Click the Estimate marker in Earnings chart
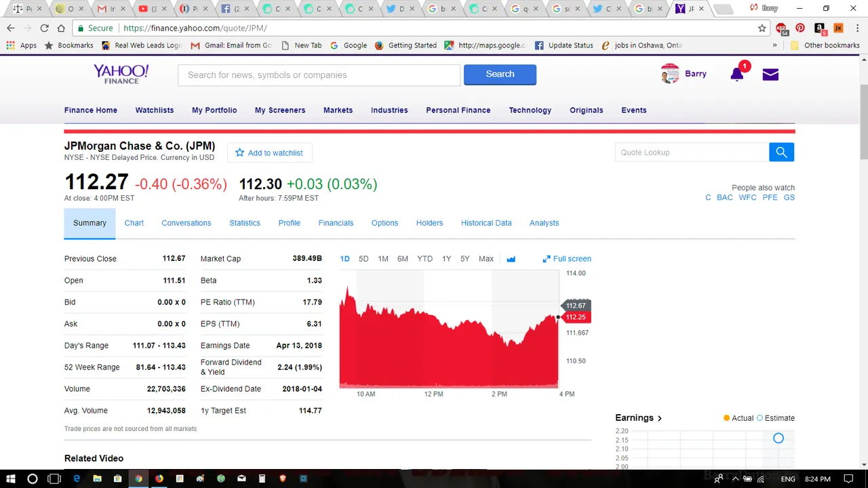The width and height of the screenshot is (868, 488). [778, 439]
